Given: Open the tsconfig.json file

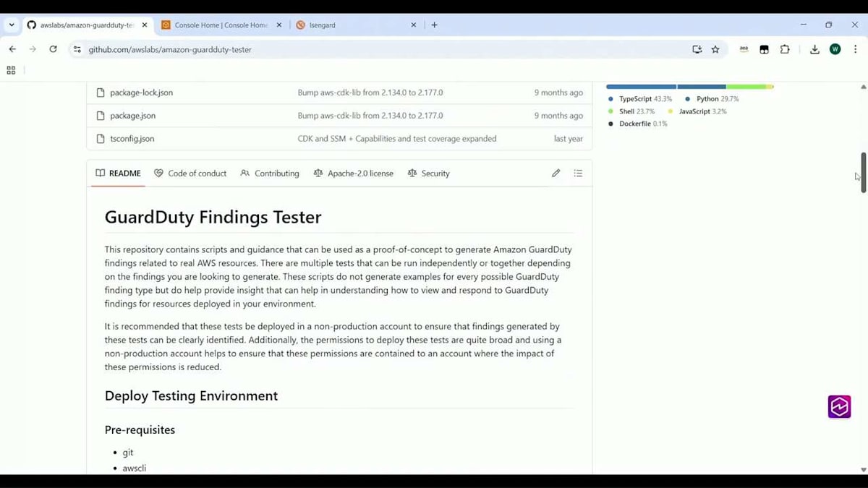Looking at the screenshot, I should pos(132,139).
